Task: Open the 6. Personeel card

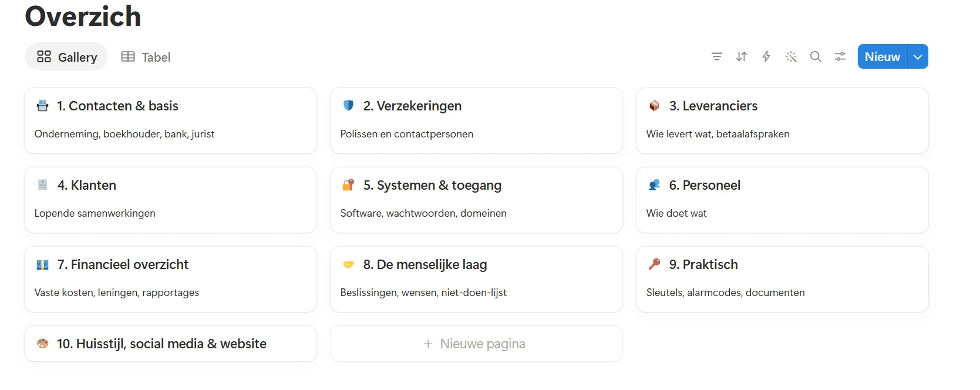Action: (x=782, y=200)
